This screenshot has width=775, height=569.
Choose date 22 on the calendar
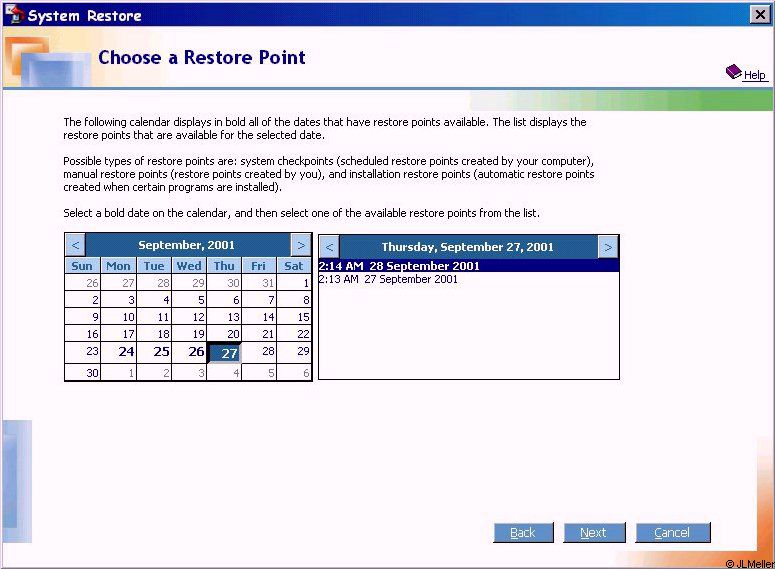click(x=294, y=334)
